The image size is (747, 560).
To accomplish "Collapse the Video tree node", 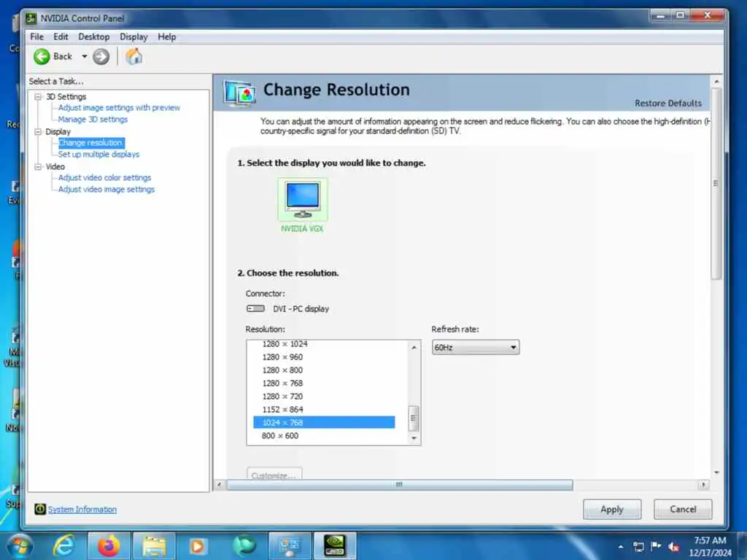I will tap(38, 167).
